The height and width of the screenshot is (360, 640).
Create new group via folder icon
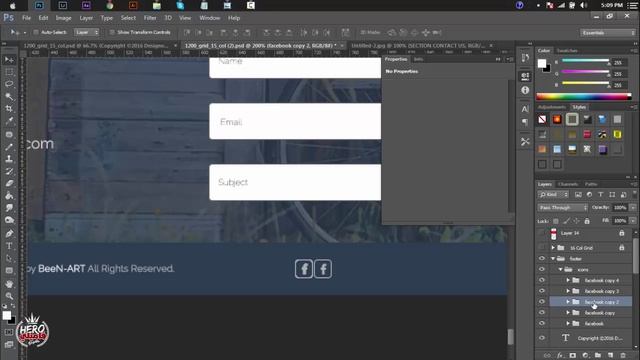(598, 355)
